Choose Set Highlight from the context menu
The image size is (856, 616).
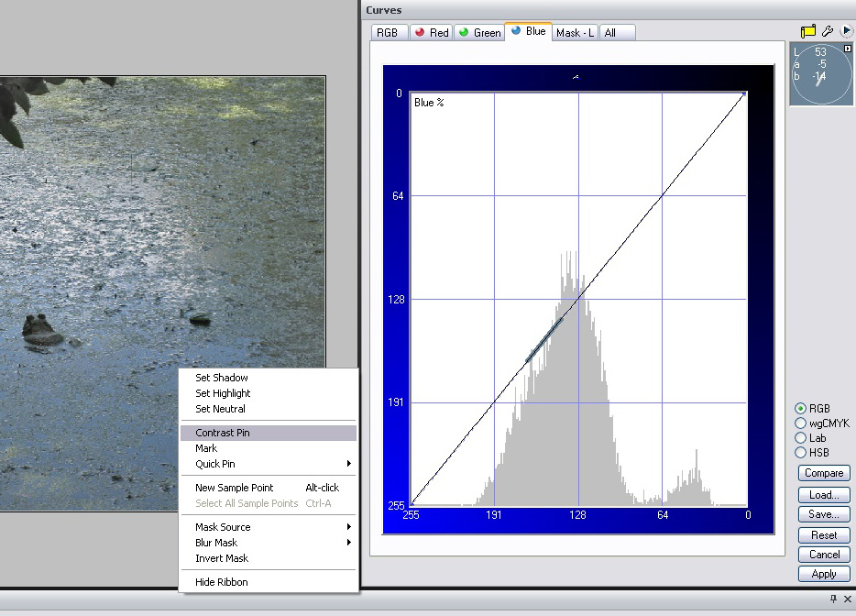pos(268,393)
